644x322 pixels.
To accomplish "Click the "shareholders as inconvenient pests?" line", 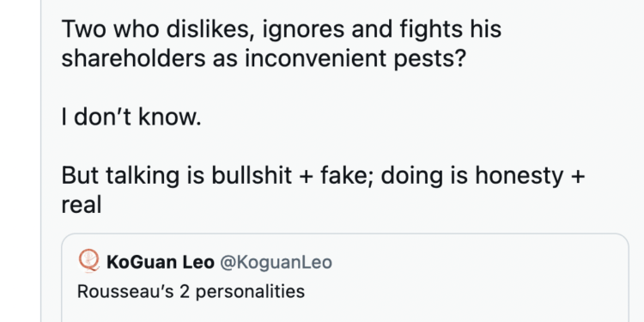I will (264, 59).
